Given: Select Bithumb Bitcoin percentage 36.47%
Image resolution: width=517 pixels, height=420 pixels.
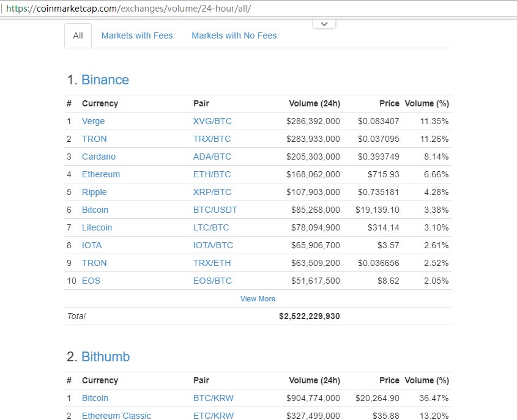Looking at the screenshot, I should pos(434,399).
